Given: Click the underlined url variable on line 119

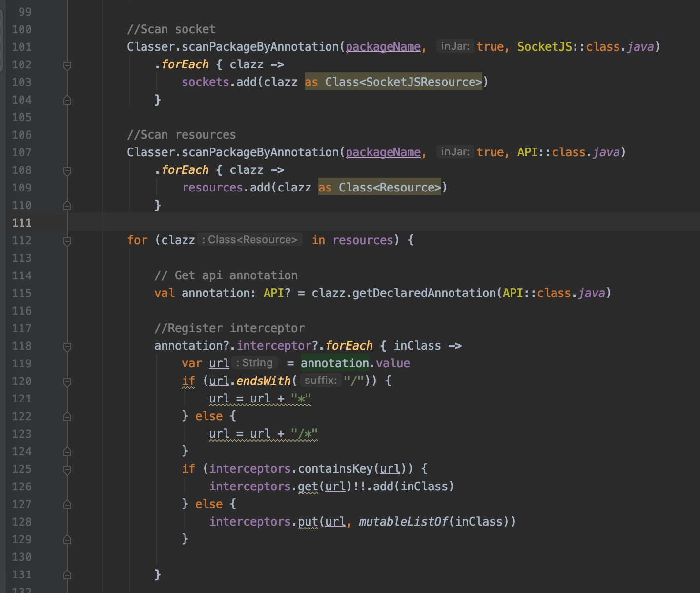Looking at the screenshot, I should (x=218, y=363).
